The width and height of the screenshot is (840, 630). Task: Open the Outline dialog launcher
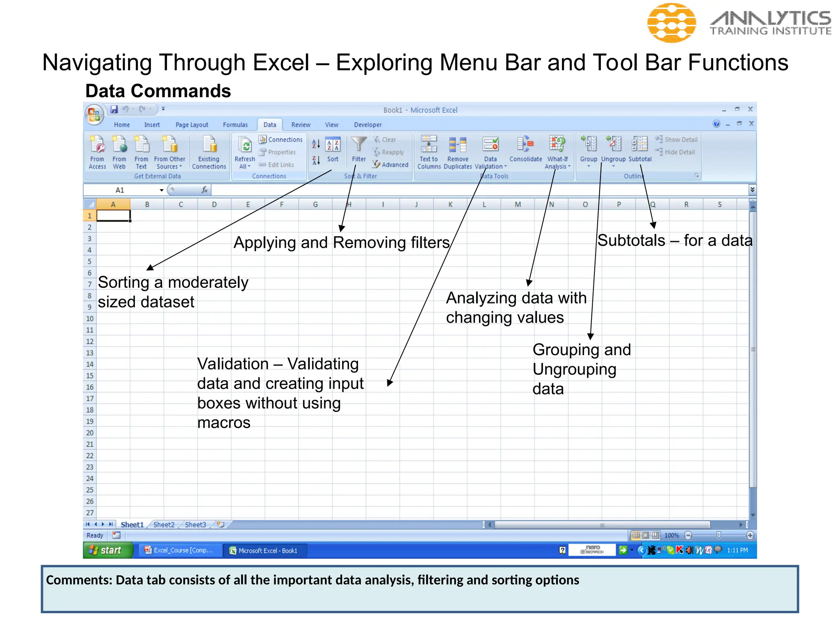point(696,176)
